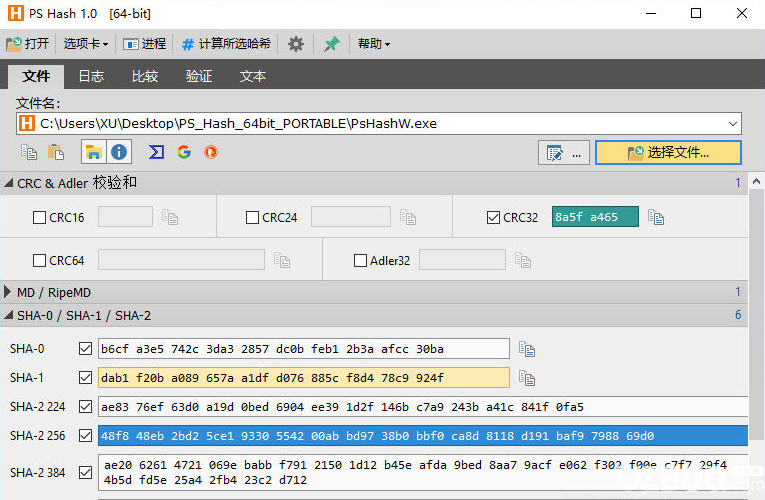Search hash on DuckDuckGo icon

pos(211,152)
